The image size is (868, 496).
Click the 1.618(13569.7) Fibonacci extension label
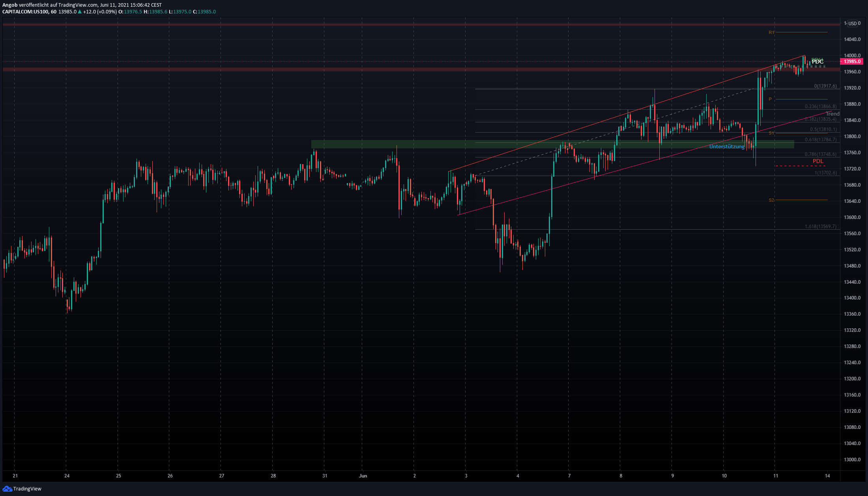820,226
